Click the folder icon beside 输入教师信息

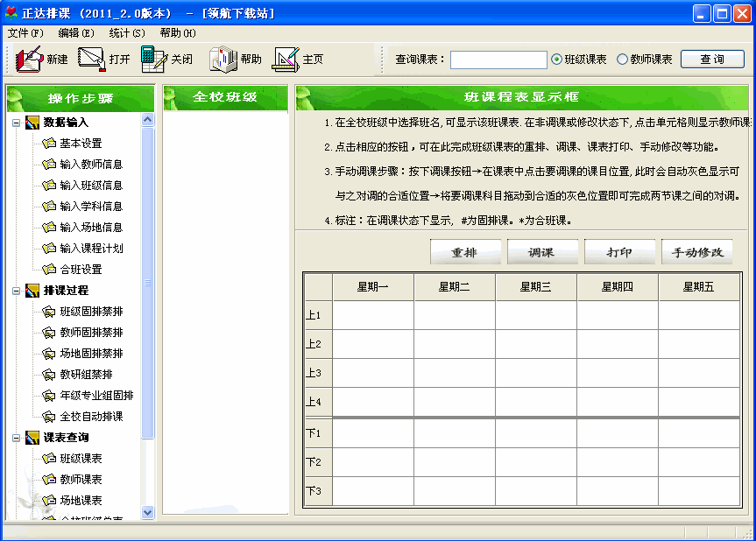49,165
